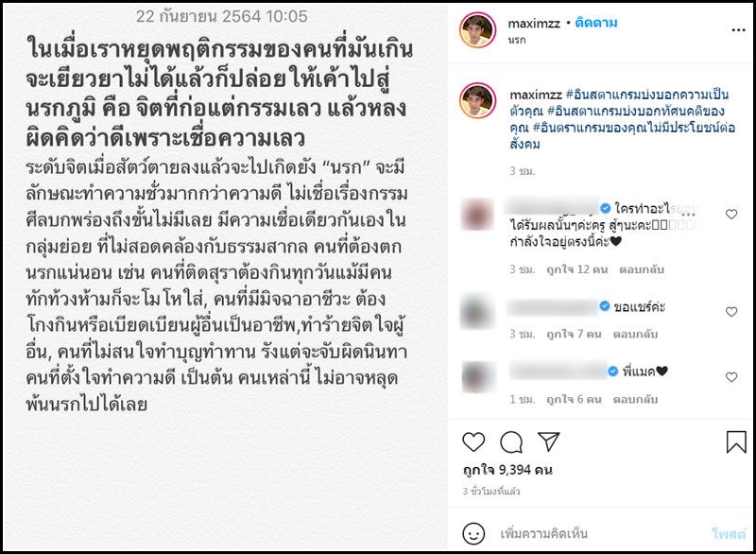
Task: Like the first comment with its heart
Action: [x=731, y=214]
